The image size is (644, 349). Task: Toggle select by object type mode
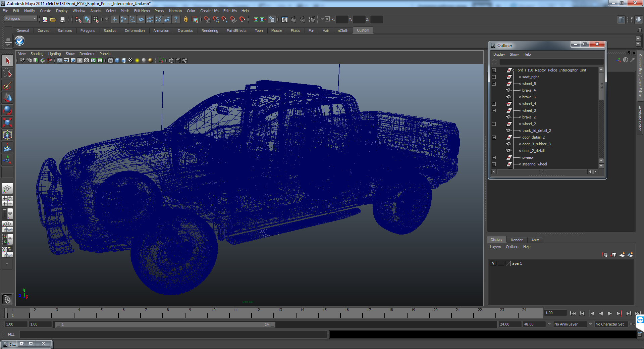tap(87, 19)
